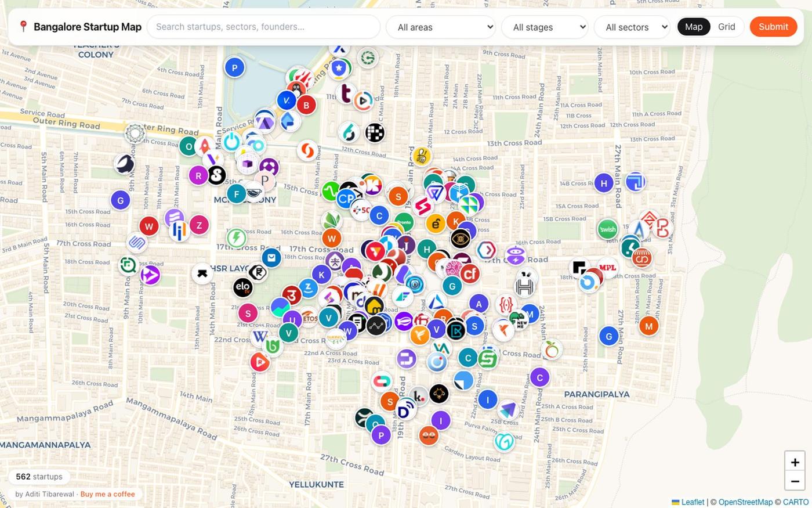Click the Bangalore Startup Map title

point(88,27)
